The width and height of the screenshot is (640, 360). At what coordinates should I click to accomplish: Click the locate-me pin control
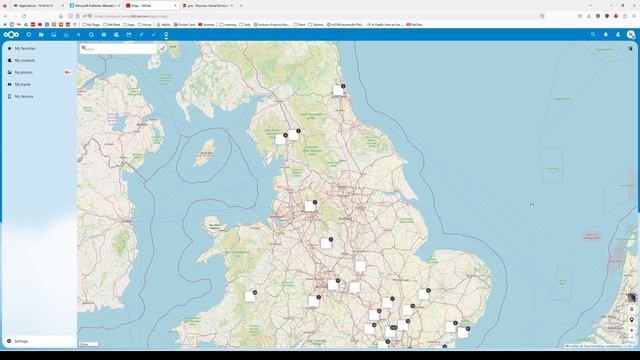coord(631,320)
